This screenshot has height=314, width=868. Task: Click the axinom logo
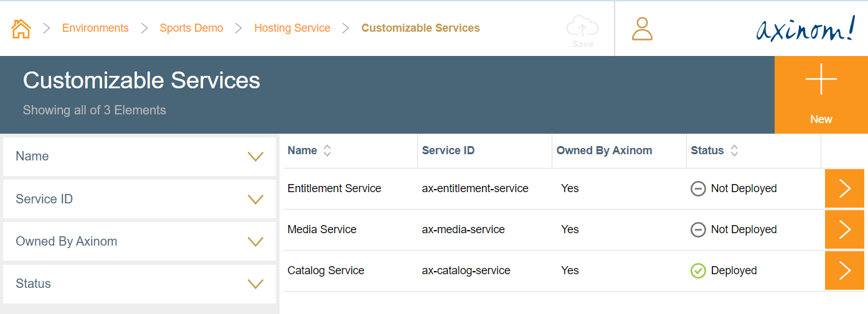pos(805,29)
